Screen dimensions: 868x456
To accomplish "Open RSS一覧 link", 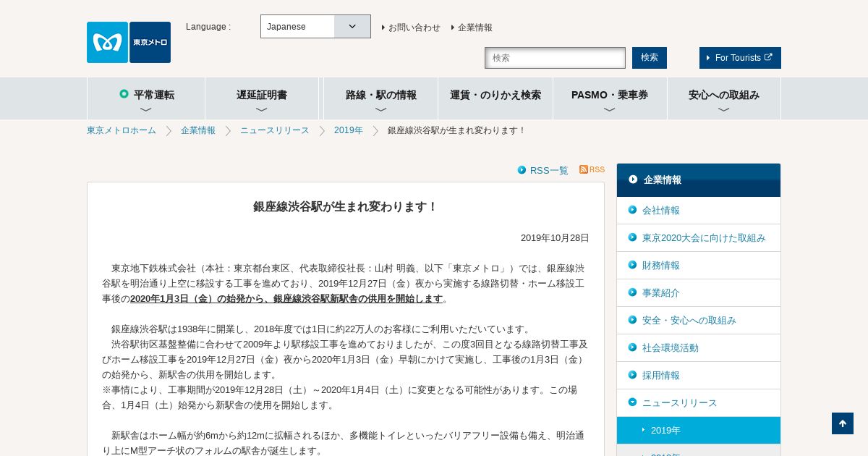I will click(x=549, y=170).
